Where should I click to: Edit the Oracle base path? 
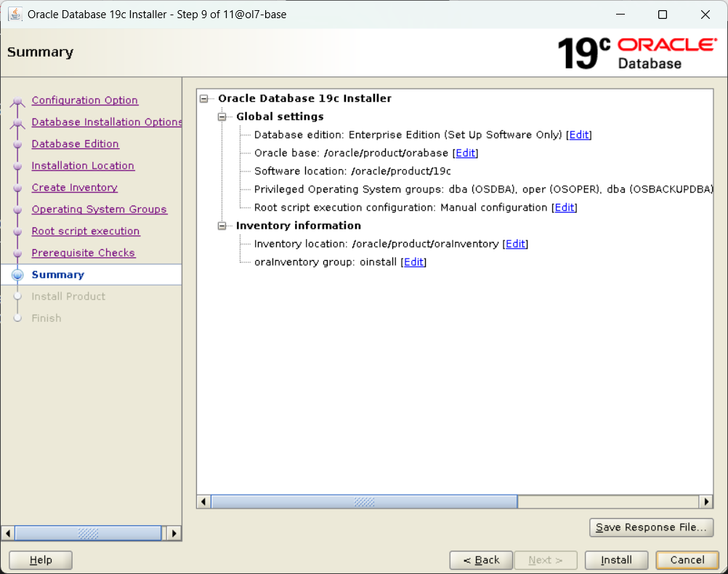465,153
